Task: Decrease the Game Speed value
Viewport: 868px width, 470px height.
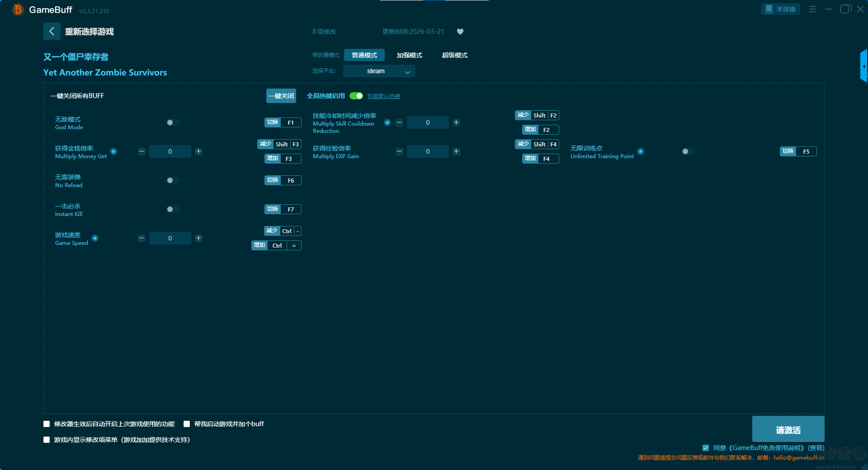Action: point(142,238)
